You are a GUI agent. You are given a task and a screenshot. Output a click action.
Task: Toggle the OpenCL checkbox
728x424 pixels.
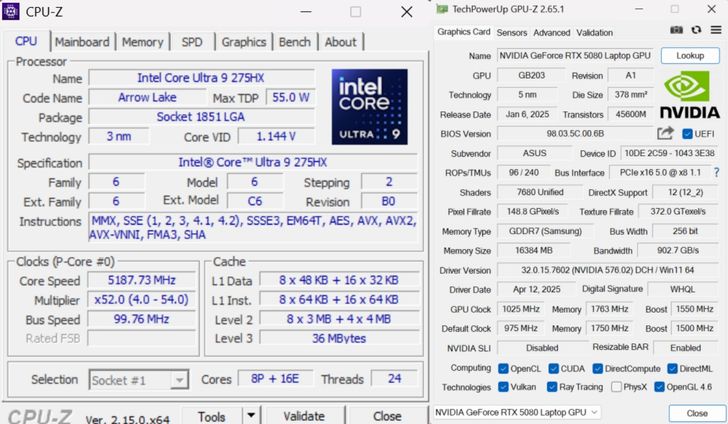(503, 369)
